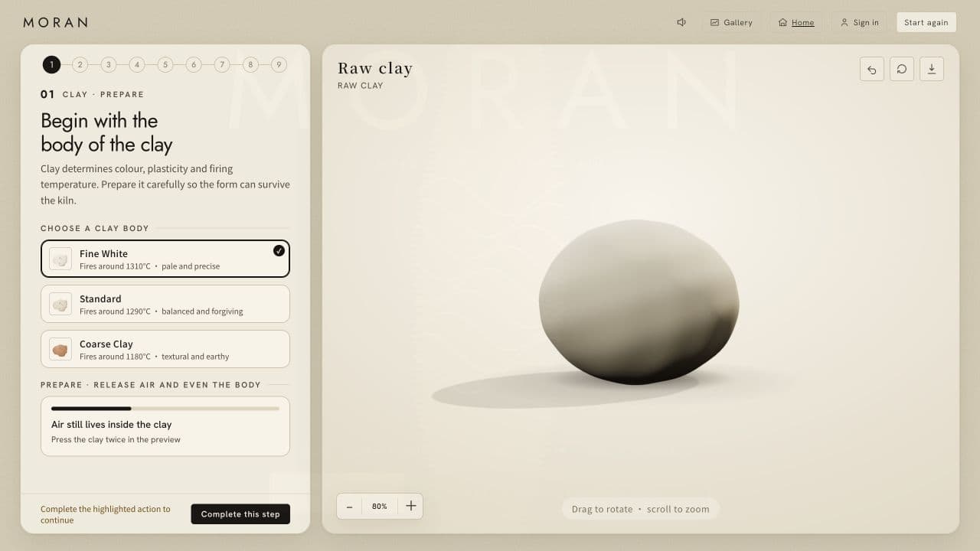Screen dimensions: 980x551
Task: Click the 80% zoom value
Action: tap(380, 506)
